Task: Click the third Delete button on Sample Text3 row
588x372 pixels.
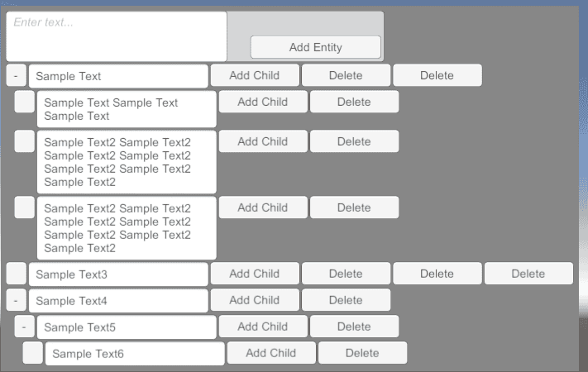Action: [x=528, y=274]
